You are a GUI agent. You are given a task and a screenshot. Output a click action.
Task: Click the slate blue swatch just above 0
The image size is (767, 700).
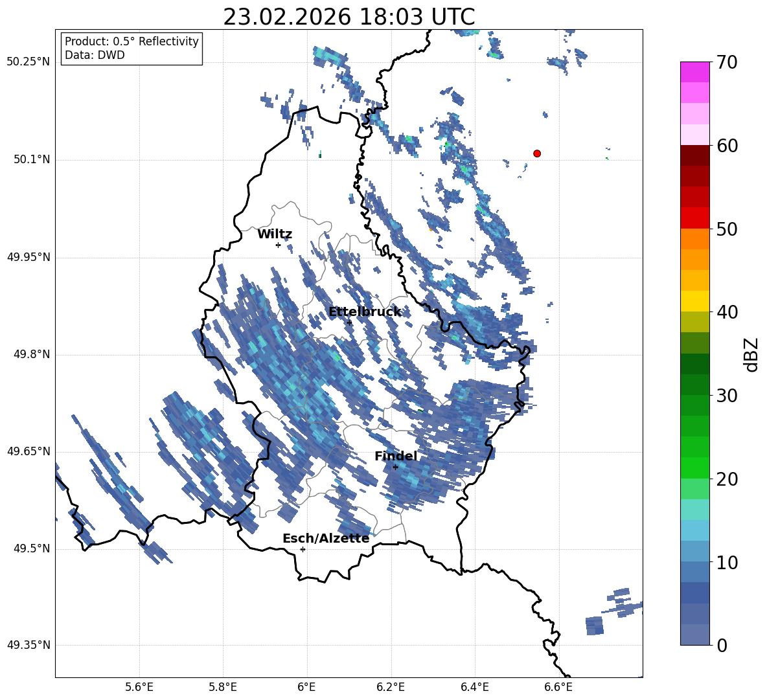(694, 635)
